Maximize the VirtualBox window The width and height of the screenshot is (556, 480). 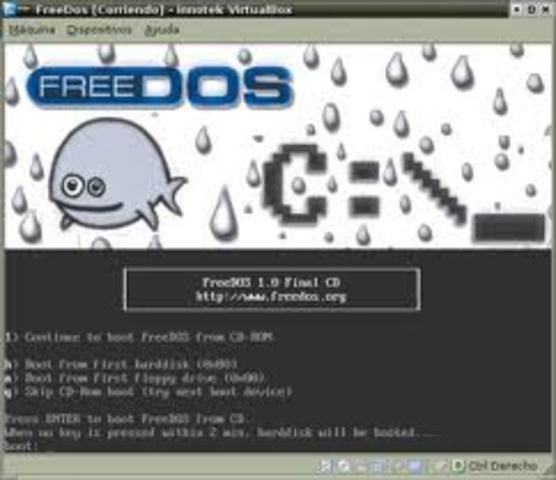coord(532,10)
